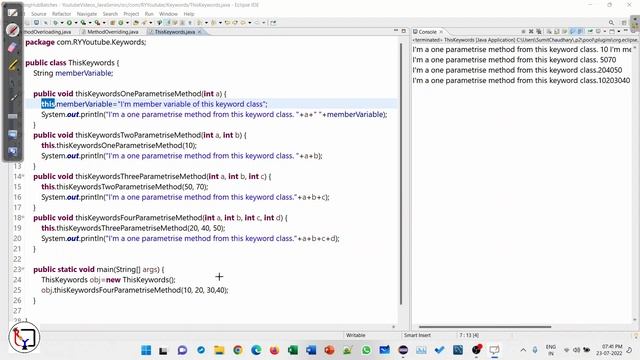The width and height of the screenshot is (640, 360).
Task: Open the Project menu
Action: point(131,14)
